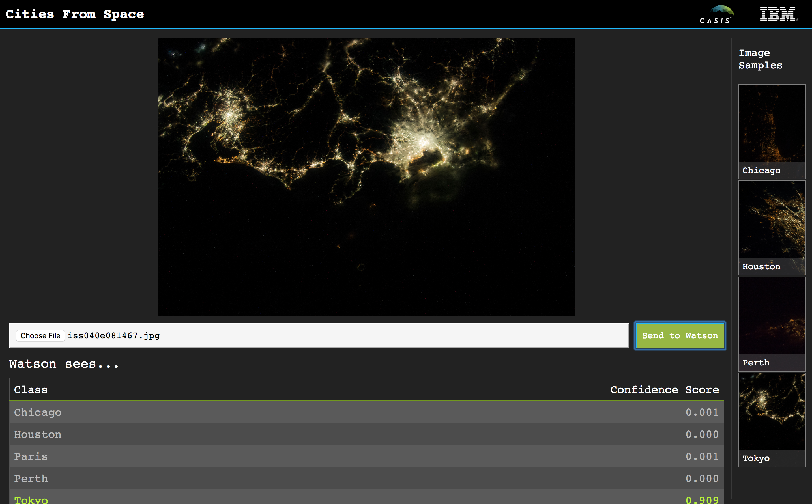Image resolution: width=812 pixels, height=504 pixels.
Task: Click the Confidence Score column header
Action: tap(664, 390)
